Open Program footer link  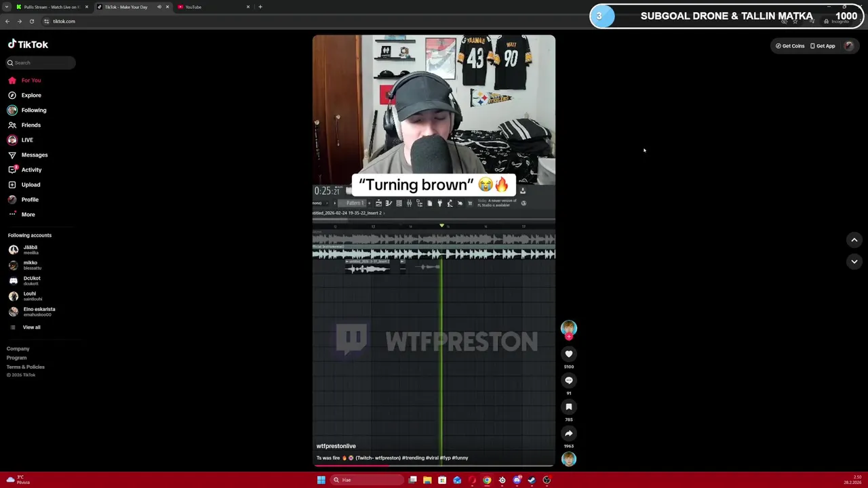(x=16, y=358)
